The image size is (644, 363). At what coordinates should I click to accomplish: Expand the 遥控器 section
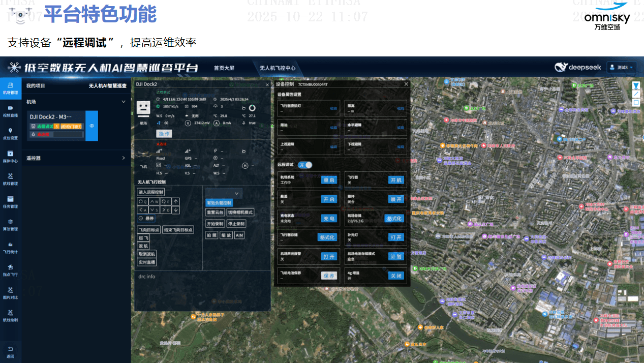(x=124, y=158)
